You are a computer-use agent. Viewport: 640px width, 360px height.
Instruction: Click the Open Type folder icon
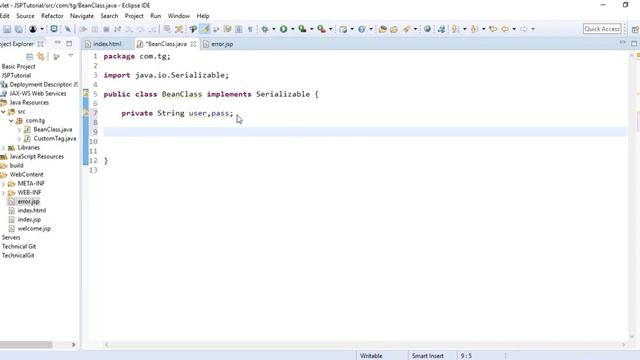[x=382, y=29]
